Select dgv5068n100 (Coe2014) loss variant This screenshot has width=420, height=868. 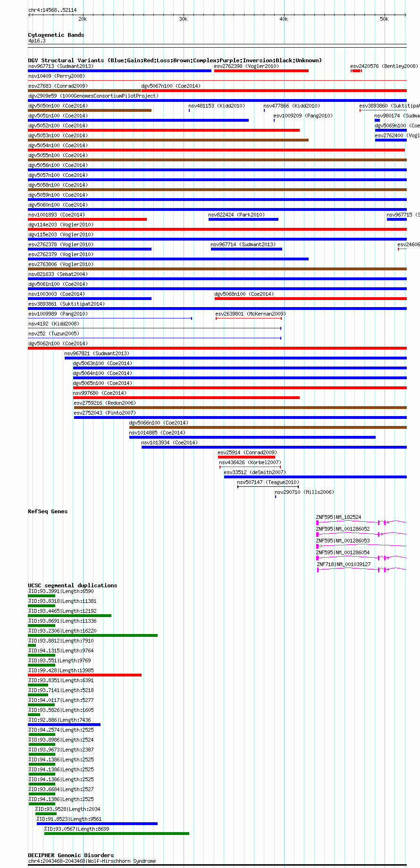(311, 299)
